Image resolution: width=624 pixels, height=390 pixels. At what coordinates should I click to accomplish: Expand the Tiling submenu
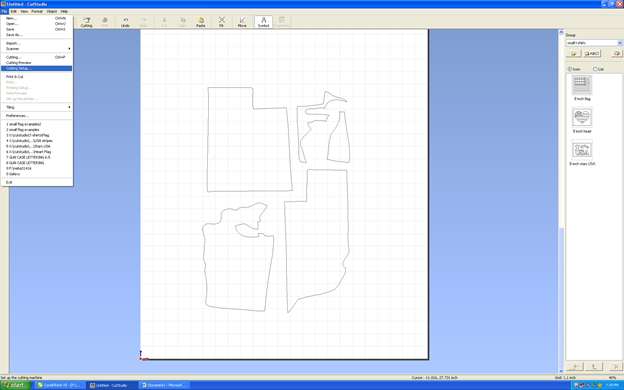tap(37, 107)
